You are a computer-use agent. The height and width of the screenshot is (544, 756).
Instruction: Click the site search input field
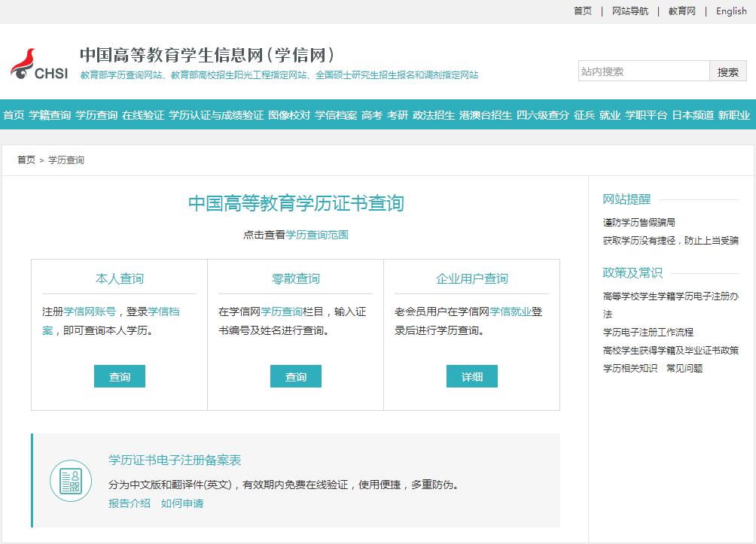coord(644,71)
